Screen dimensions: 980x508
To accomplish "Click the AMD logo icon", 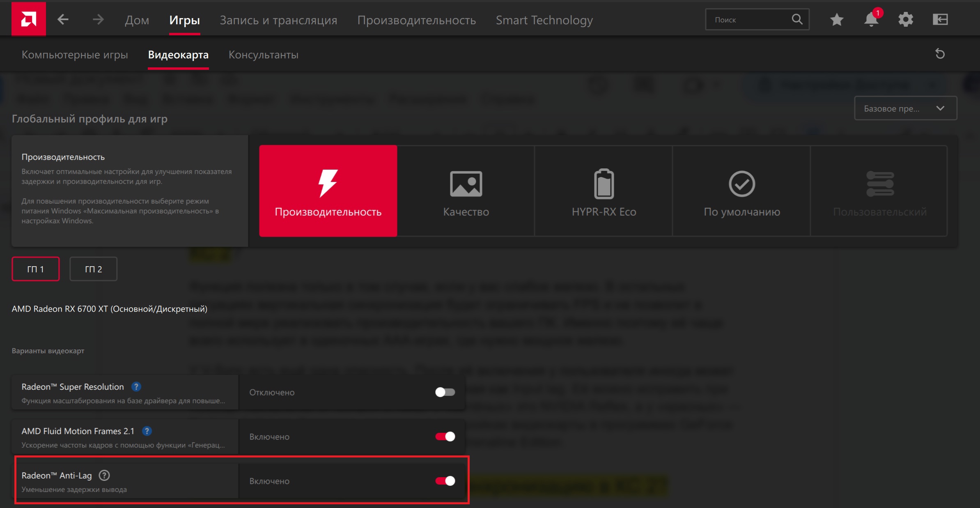I will 29,19.
